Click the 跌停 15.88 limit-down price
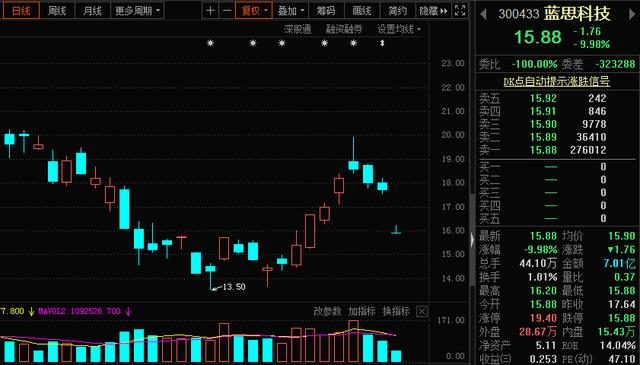The width and height of the screenshot is (640, 365). (x=622, y=318)
